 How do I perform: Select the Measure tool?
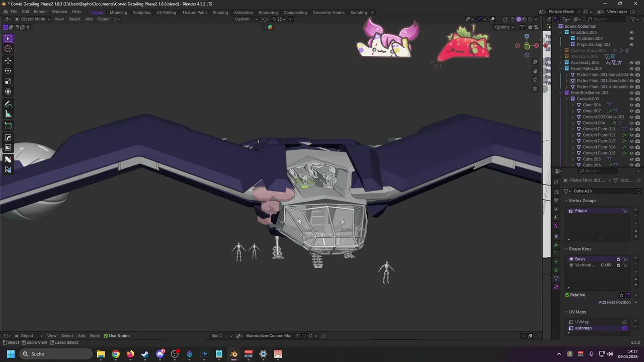8,115
